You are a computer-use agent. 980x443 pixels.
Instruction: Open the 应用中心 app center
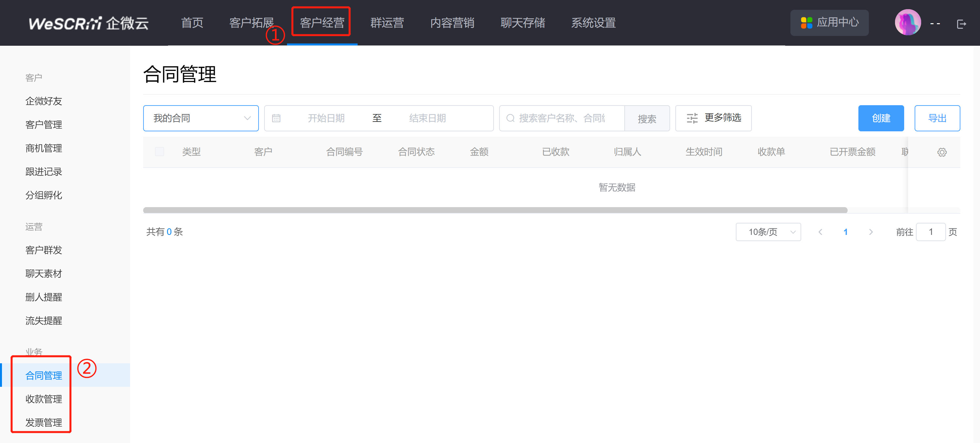tap(829, 23)
